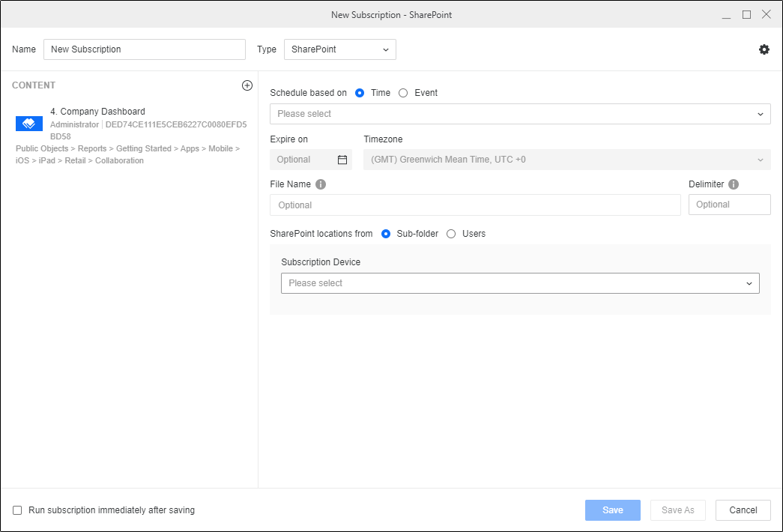
Task: Click the Save button
Action: (x=612, y=510)
